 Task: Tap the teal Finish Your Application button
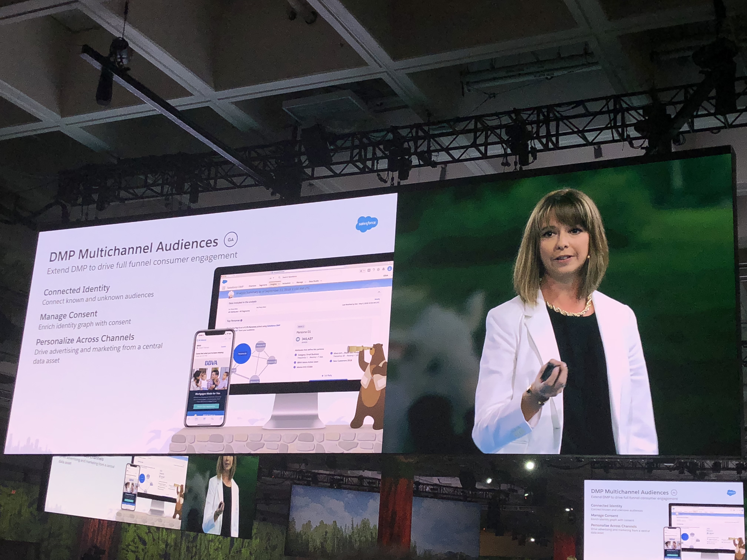206,406
